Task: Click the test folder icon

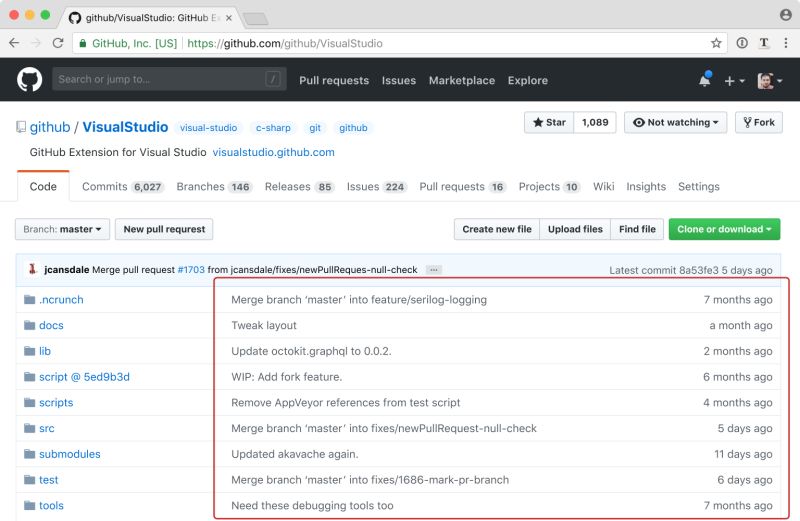Action: click(x=30, y=480)
